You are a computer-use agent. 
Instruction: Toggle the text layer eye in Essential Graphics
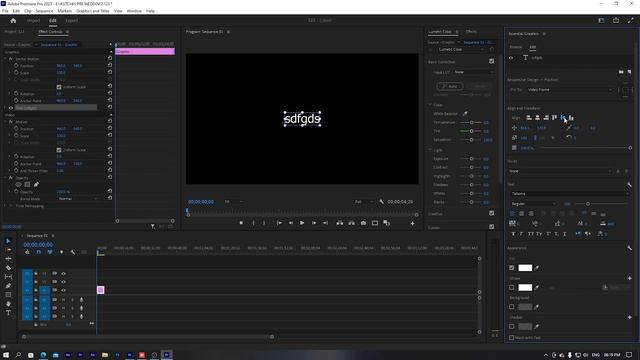click(511, 58)
